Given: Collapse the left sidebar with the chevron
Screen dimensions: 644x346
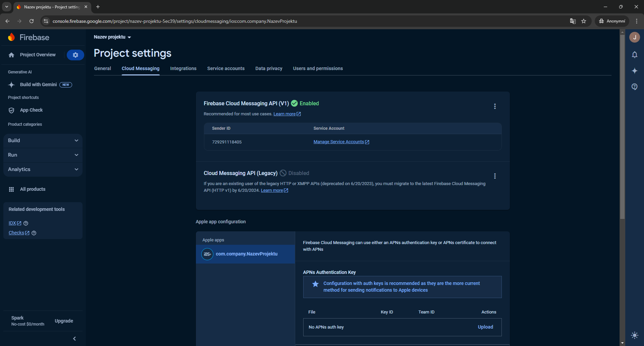Looking at the screenshot, I should pyautogui.click(x=74, y=339).
